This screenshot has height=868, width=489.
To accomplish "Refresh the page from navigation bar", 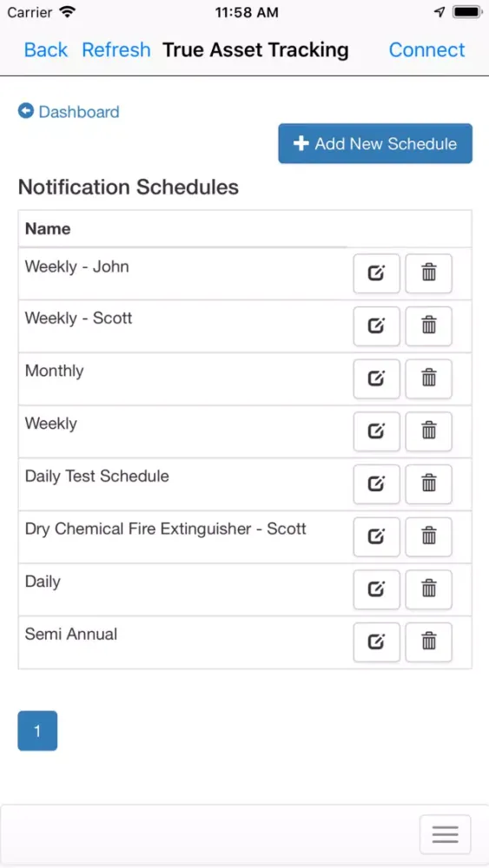I will click(116, 49).
